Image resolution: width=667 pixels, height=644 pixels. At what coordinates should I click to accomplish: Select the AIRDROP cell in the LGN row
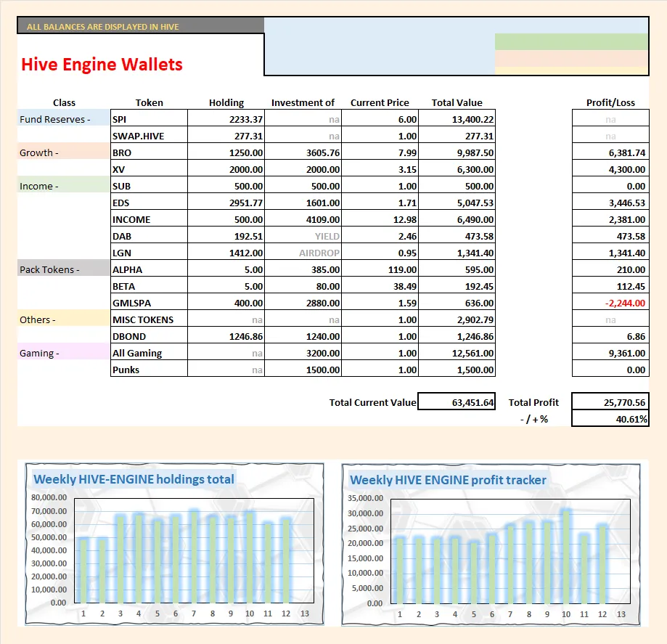point(303,253)
